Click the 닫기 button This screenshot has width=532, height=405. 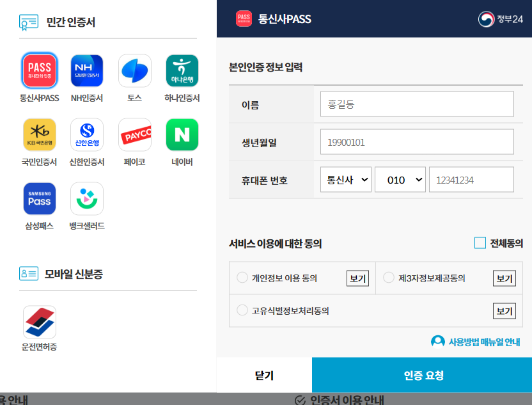coord(264,375)
